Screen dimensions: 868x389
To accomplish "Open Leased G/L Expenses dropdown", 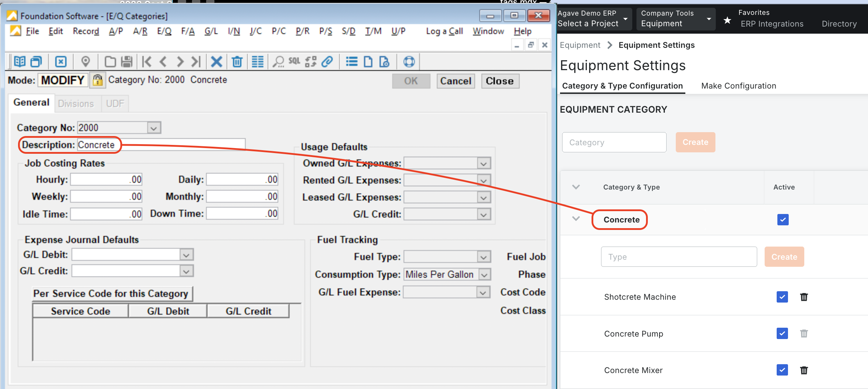I will [484, 197].
